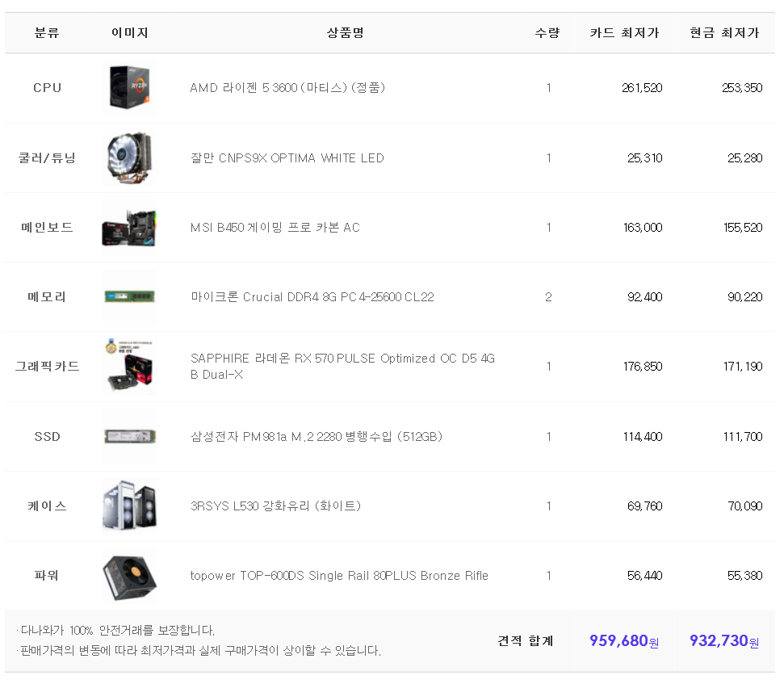Click the 현금 최저가 column header

coord(724,33)
